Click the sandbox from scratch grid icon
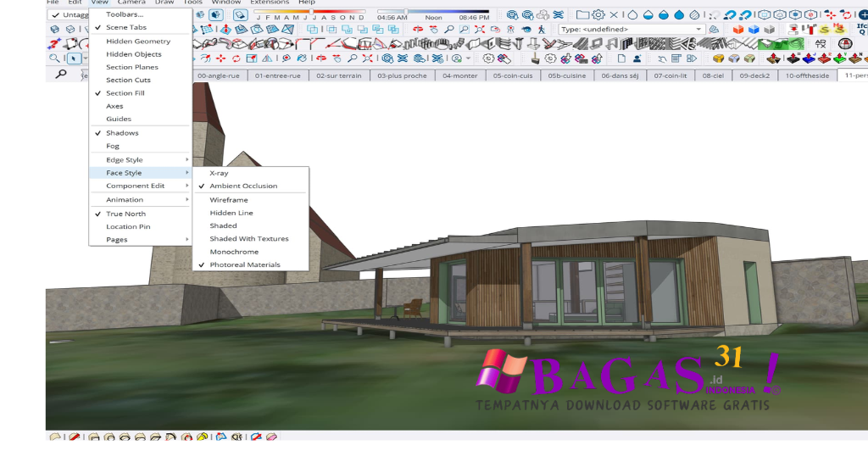The height and width of the screenshot is (456, 868). click(207, 30)
